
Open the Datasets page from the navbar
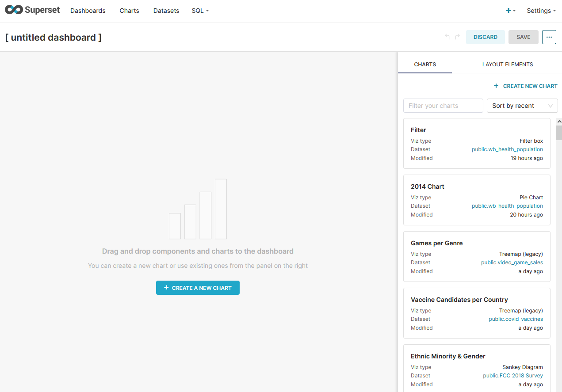pyautogui.click(x=166, y=10)
